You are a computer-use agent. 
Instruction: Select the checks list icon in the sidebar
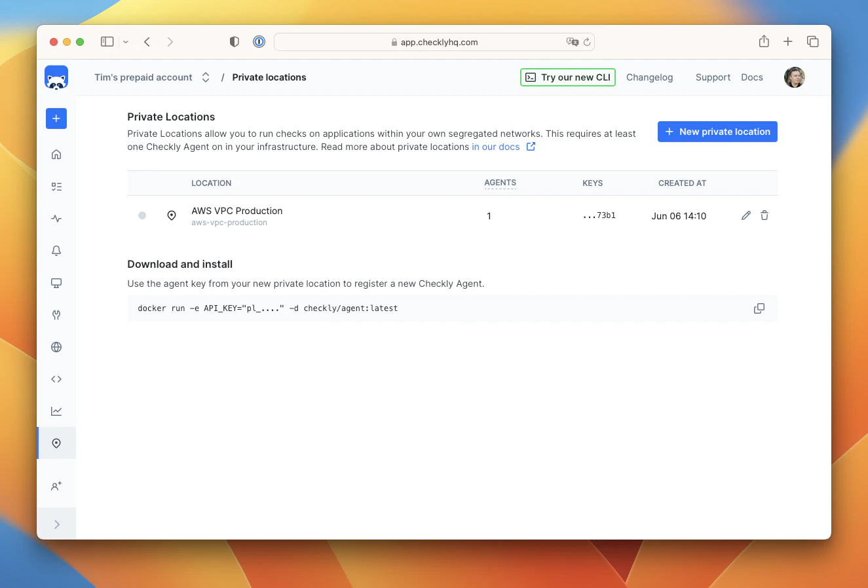[56, 186]
